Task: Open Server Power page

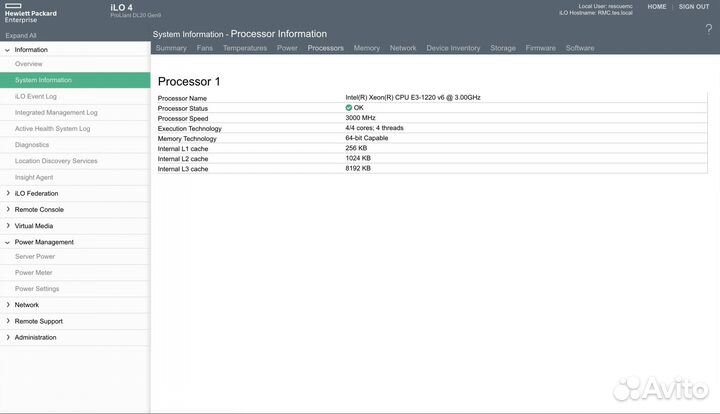Action: [35, 256]
